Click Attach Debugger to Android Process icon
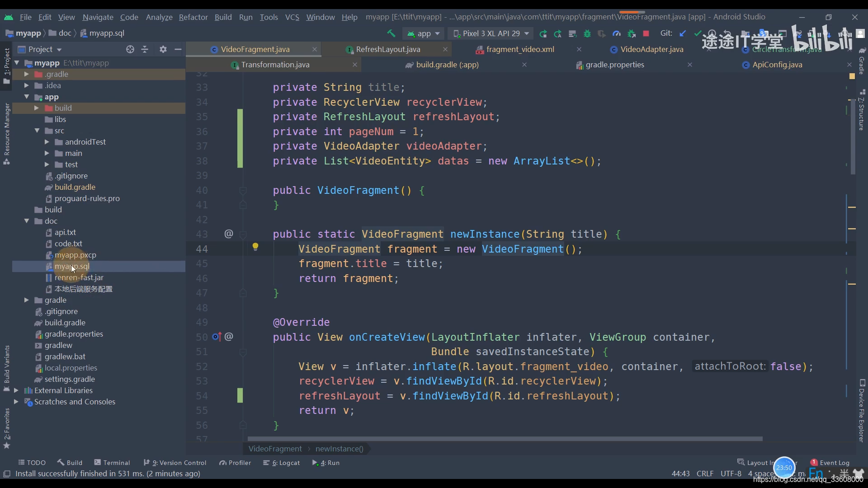Viewport: 868px width, 488px height. 632,33
